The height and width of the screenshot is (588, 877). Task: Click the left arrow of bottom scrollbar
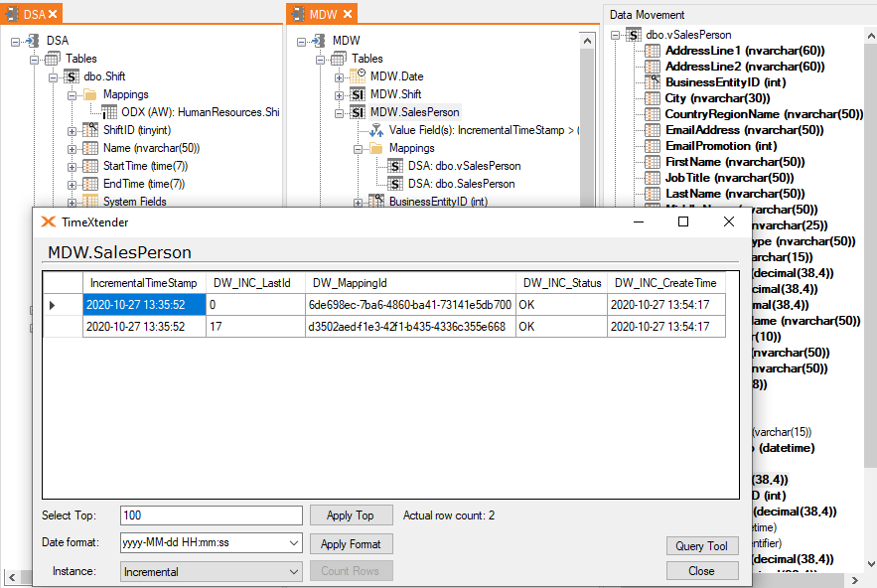pos(12,577)
